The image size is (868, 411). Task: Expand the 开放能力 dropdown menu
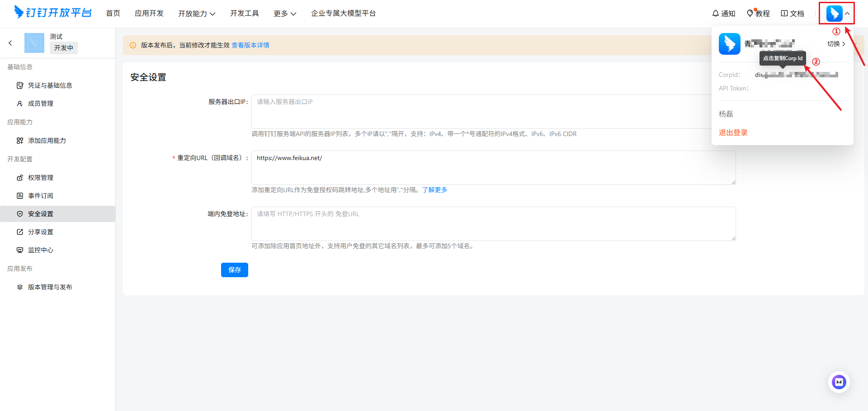(197, 14)
